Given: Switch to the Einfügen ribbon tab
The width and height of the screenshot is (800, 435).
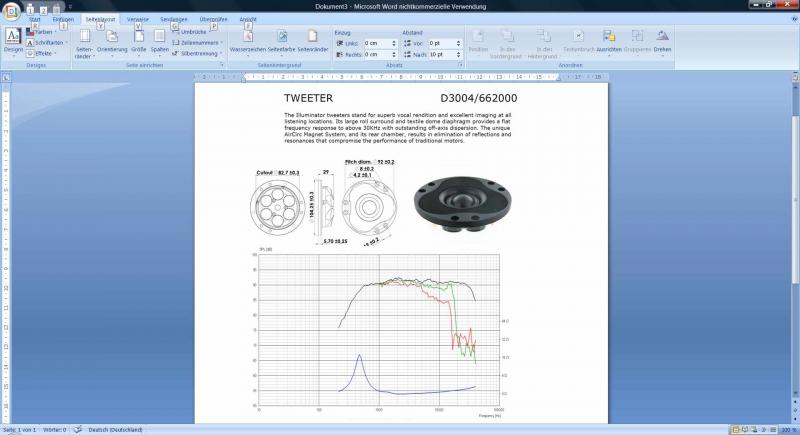Looking at the screenshot, I should tap(63, 19).
